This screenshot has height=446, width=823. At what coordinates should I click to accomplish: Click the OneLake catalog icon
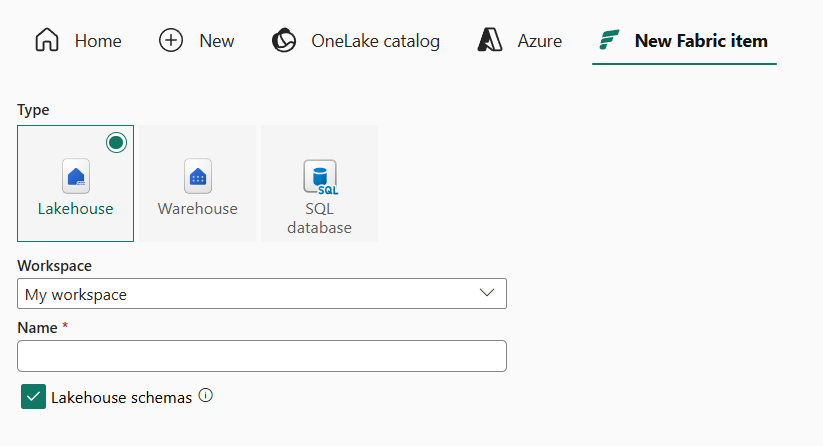(x=284, y=40)
